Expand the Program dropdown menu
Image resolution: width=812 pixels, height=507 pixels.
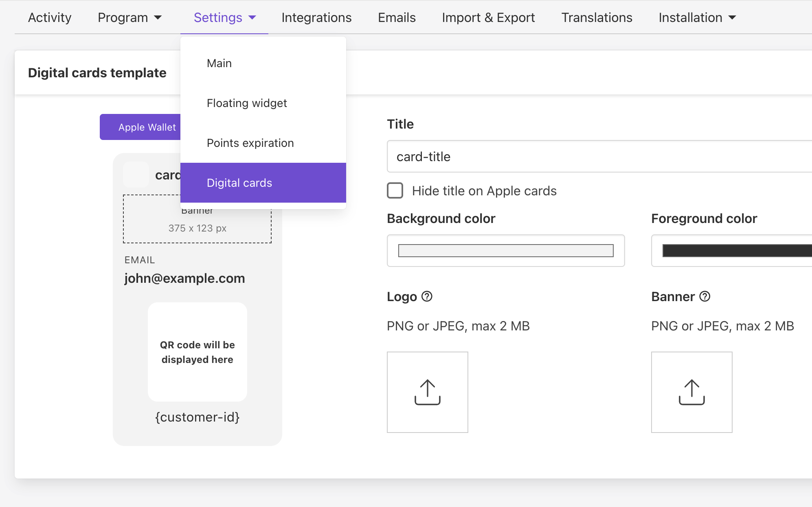129,17
